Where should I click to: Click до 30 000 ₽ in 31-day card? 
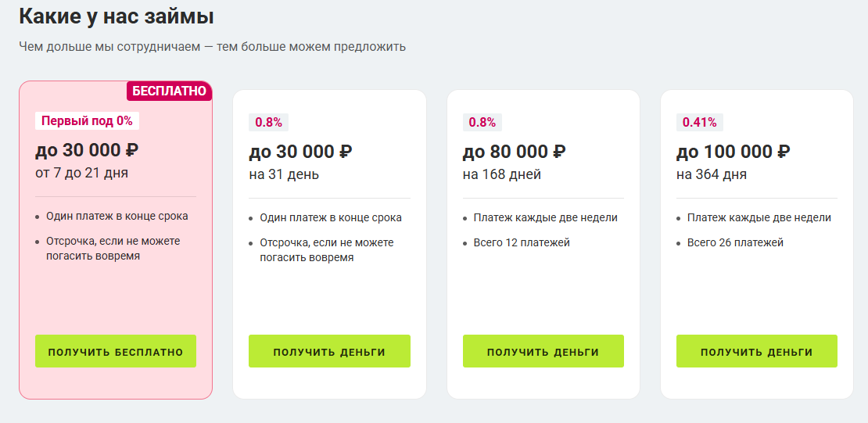(x=300, y=152)
